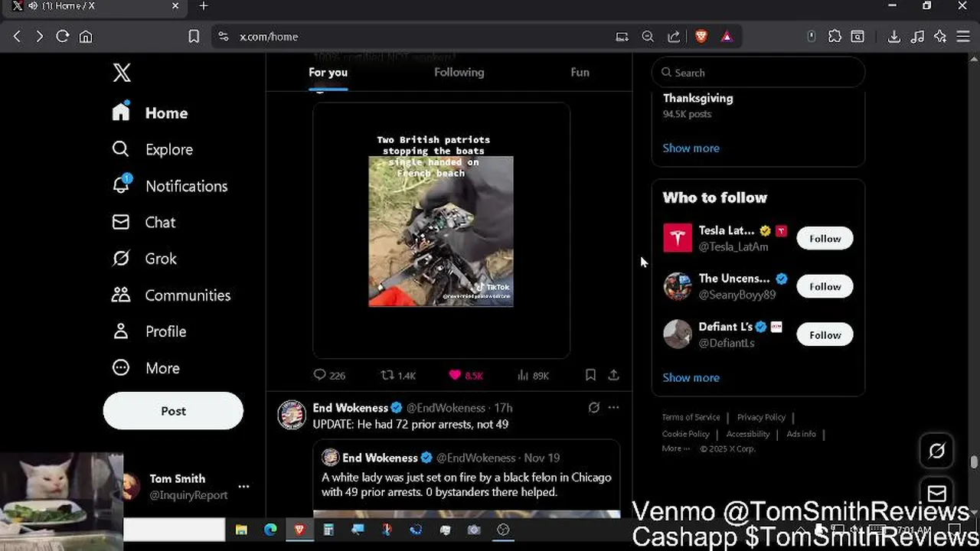Switch to the Fun tab
The width and height of the screenshot is (980, 551).
point(580,73)
